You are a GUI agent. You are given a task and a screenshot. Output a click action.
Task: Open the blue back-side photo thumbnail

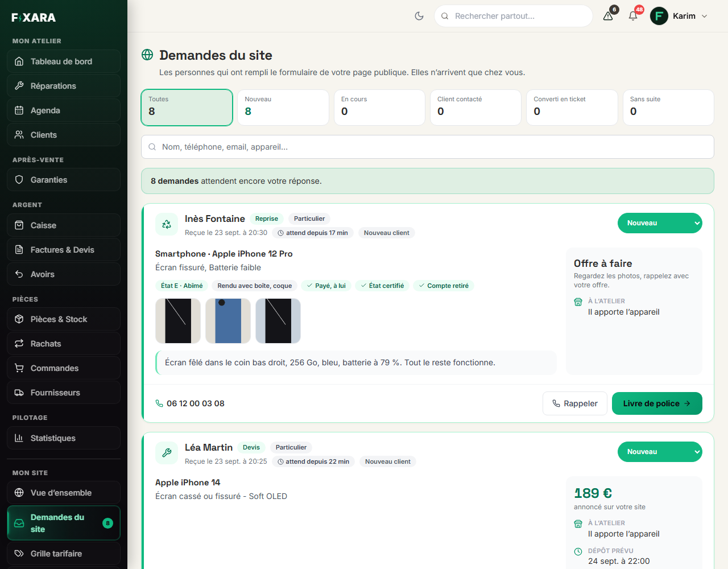click(x=228, y=321)
